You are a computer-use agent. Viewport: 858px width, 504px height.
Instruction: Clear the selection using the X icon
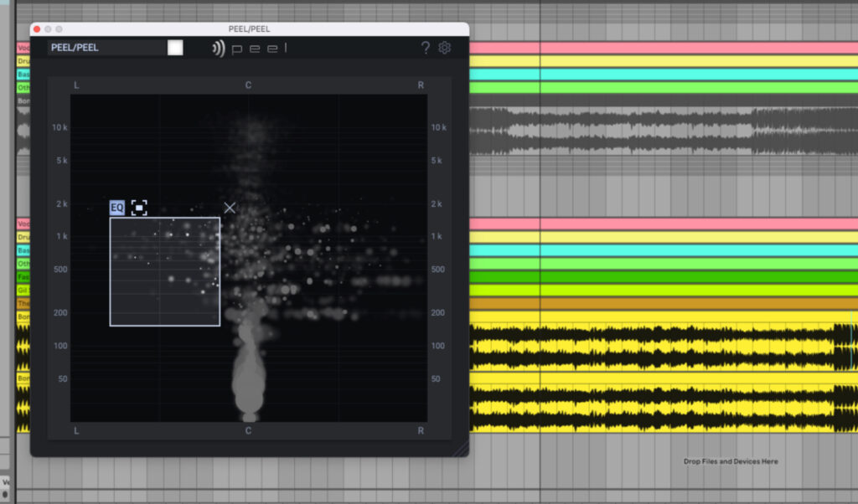pyautogui.click(x=230, y=207)
